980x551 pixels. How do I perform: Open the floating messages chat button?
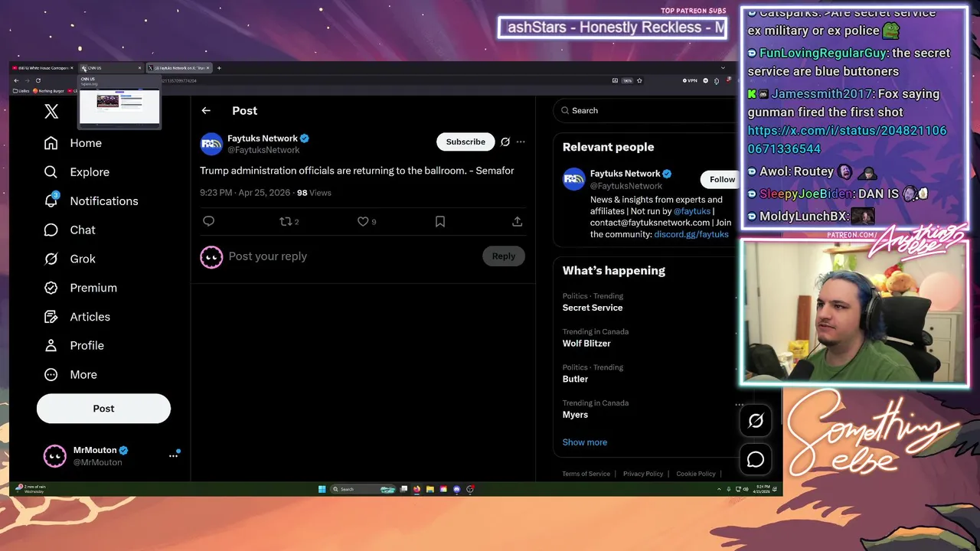point(756,459)
